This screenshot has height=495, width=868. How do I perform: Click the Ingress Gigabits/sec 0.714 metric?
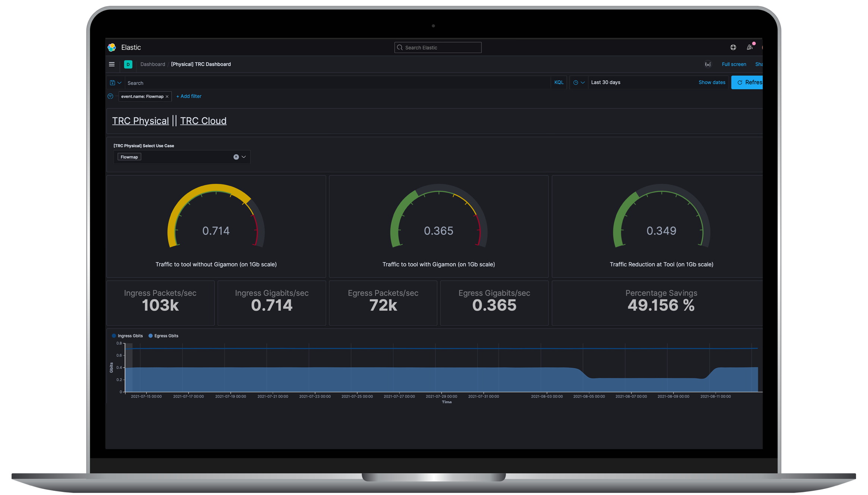click(x=272, y=303)
